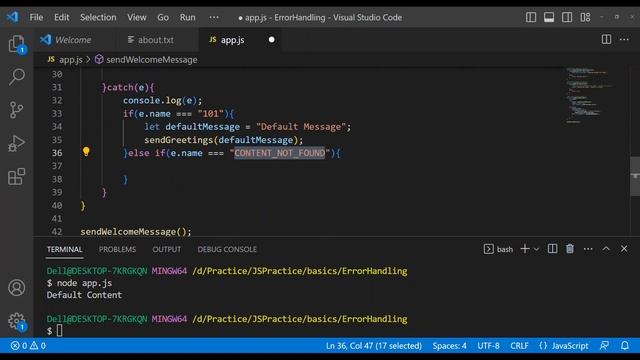Toggle the primary side bar layout icon
This screenshot has height=360, width=640.
click(531, 17)
